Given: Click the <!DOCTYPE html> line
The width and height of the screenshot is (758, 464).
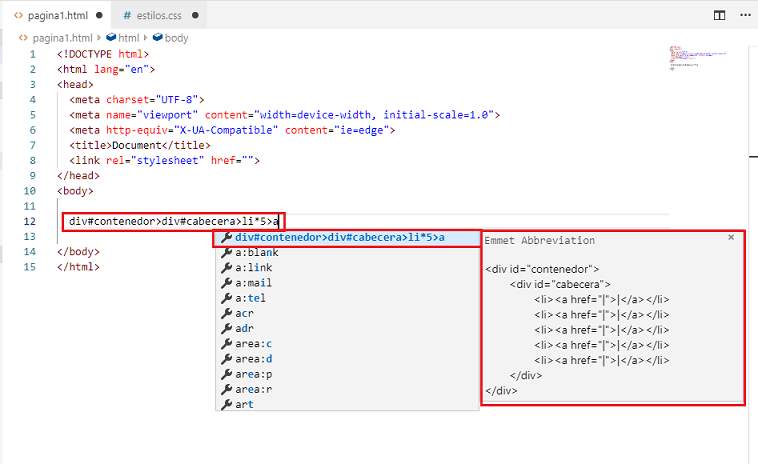Looking at the screenshot, I should (103, 54).
